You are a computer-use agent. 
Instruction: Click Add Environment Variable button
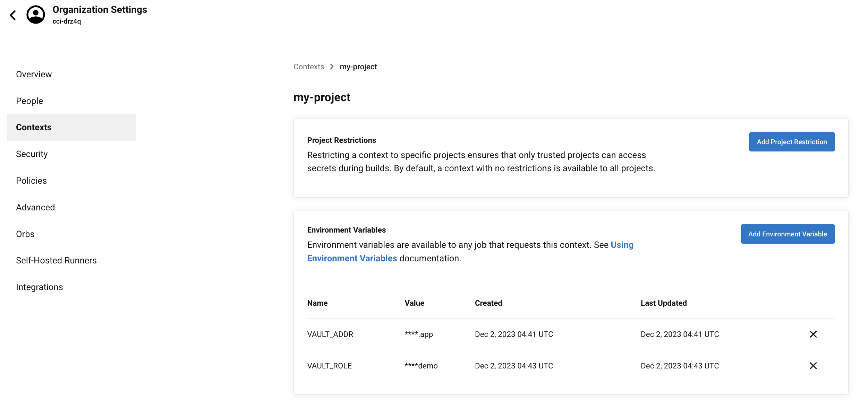click(787, 234)
